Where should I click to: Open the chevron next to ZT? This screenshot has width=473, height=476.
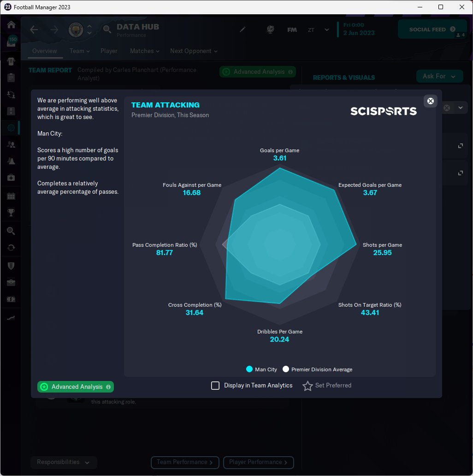coord(327,30)
